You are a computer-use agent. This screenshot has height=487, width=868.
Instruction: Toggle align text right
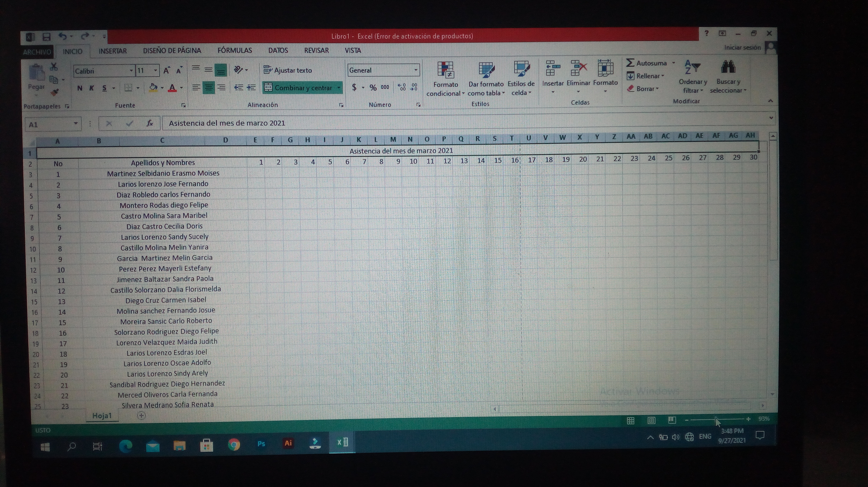coord(221,88)
